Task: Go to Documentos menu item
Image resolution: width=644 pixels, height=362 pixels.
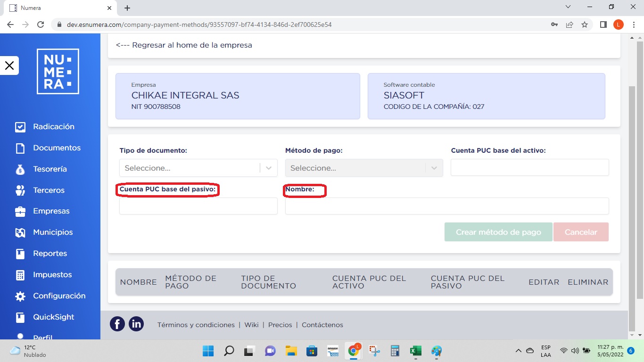Action: (x=57, y=148)
